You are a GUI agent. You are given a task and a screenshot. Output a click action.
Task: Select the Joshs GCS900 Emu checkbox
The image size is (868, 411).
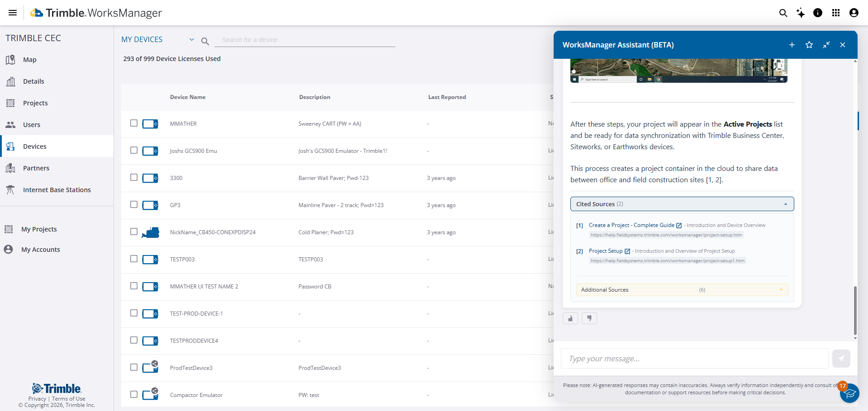(x=134, y=150)
